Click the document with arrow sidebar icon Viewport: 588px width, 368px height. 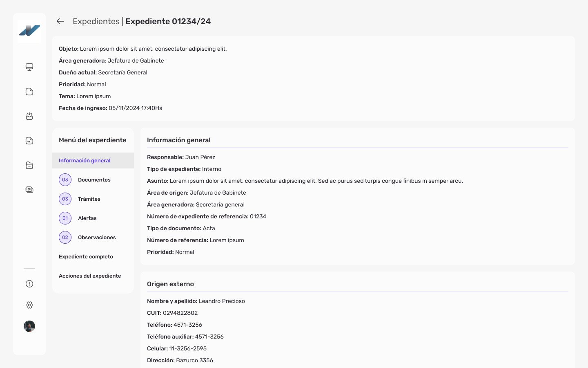[29, 141]
